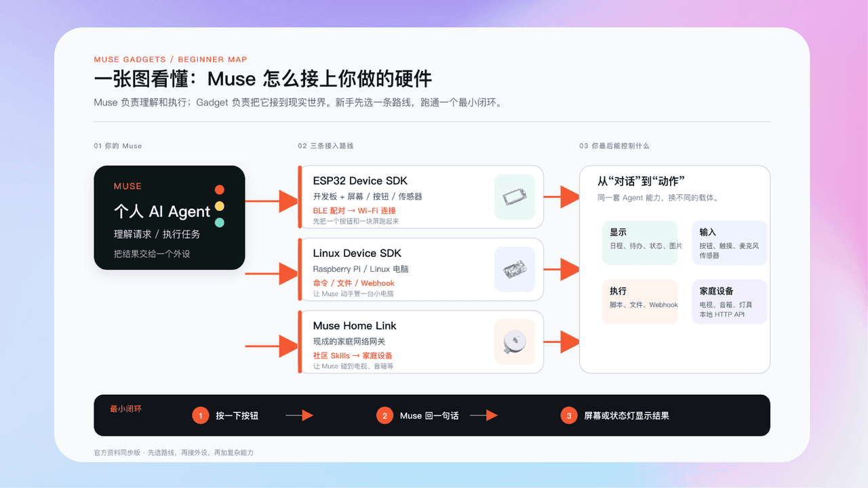Click the text 社区 Skills → 家庭设备
Viewport: 868px width, 488px height.
353,356
